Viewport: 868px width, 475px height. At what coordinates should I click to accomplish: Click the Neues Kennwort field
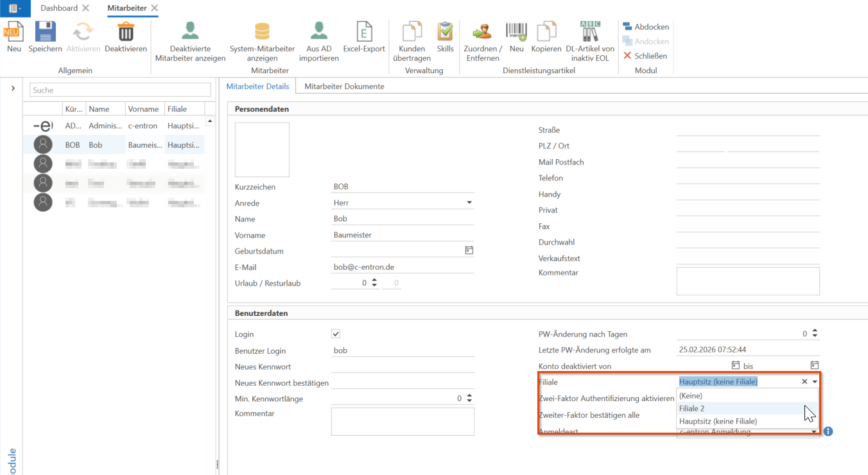click(403, 367)
